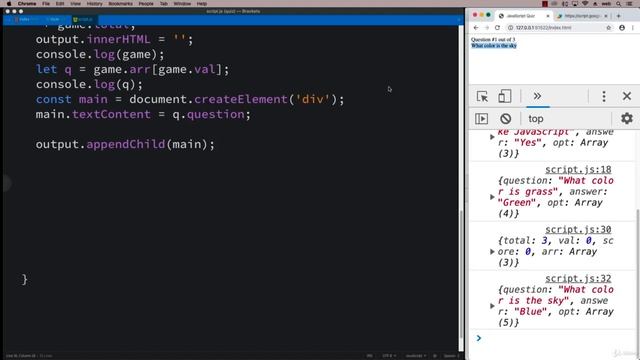Clear the console with the ban icon
This screenshot has width=640, height=360.
point(505,119)
